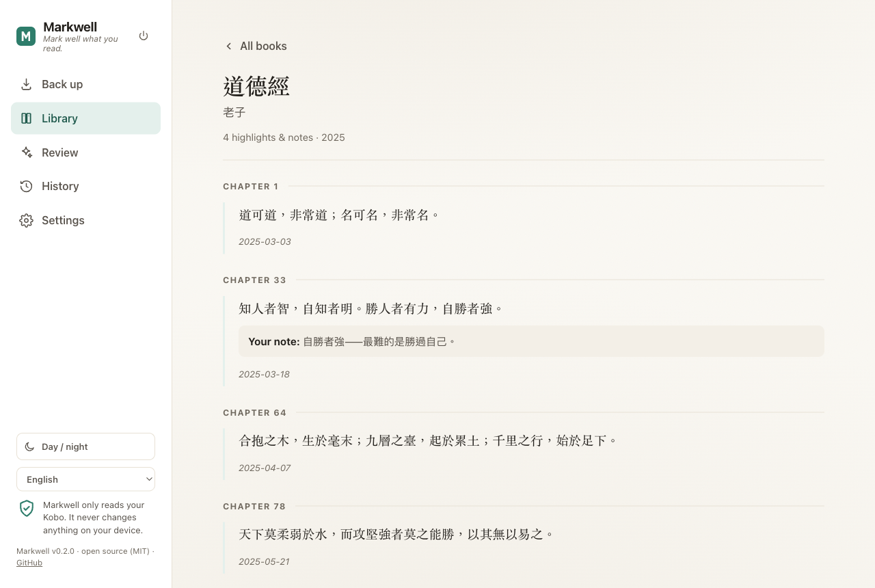Click highlight 合抱之木，生於毫末
875x588 pixels.
[428, 440]
